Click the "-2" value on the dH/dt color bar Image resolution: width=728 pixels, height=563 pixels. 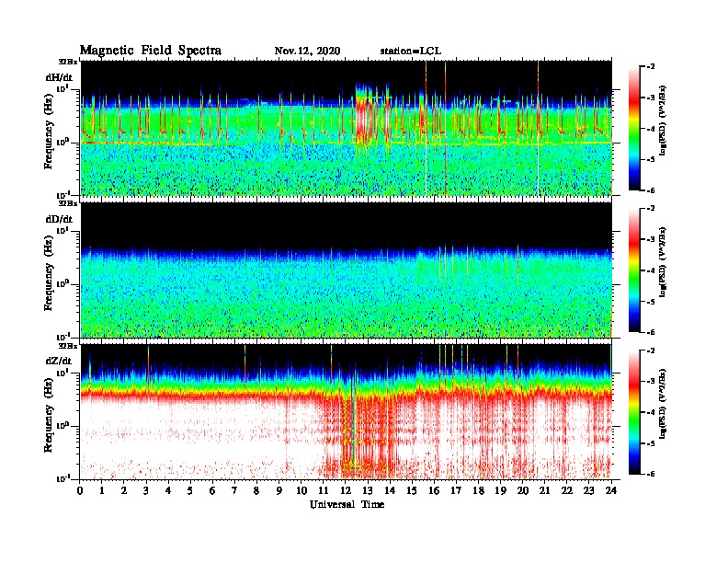pyautogui.click(x=650, y=67)
